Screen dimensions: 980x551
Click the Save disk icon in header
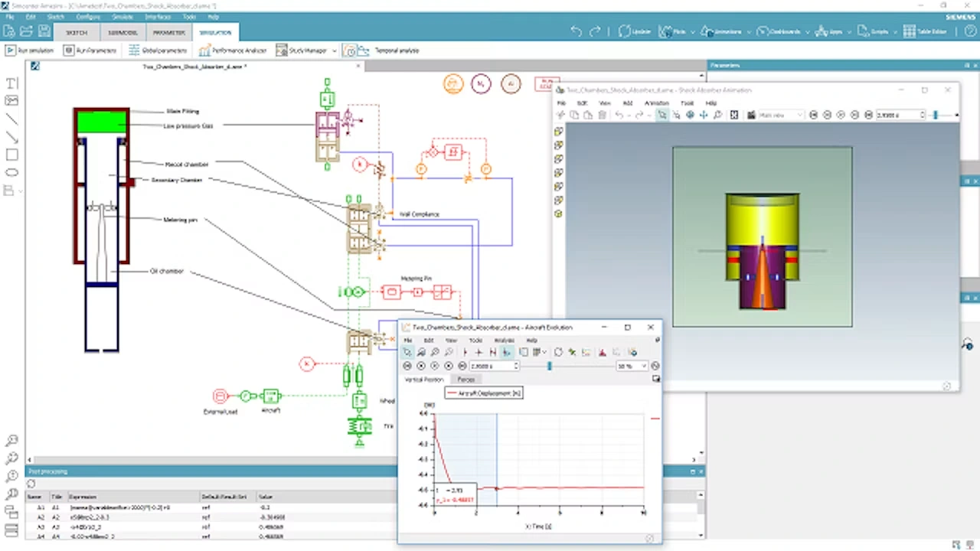tap(44, 31)
